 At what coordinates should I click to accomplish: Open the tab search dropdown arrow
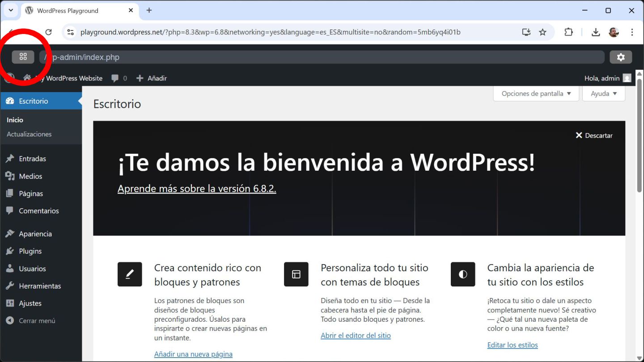(x=11, y=10)
